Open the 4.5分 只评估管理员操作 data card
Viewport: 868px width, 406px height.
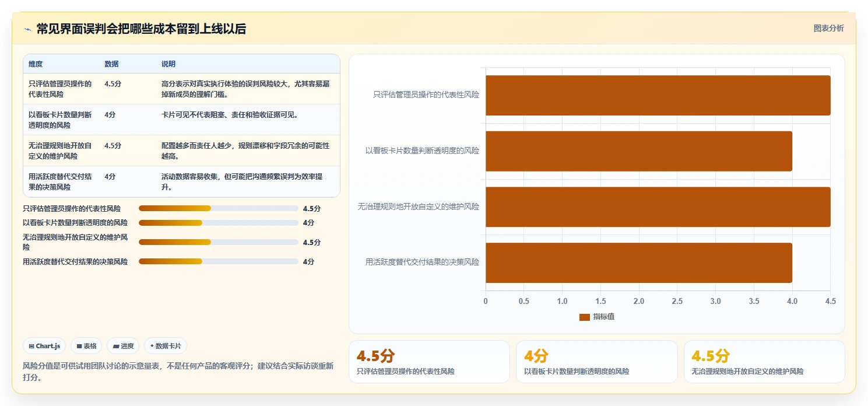tap(429, 362)
